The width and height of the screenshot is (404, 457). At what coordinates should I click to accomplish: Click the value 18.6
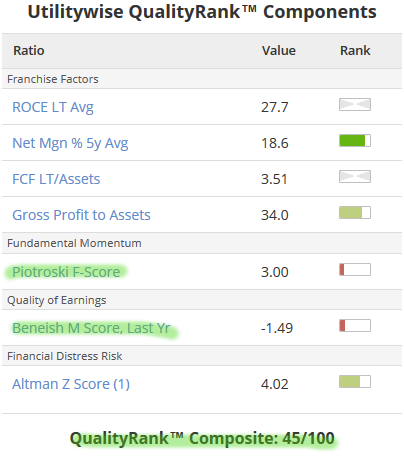[x=275, y=143]
